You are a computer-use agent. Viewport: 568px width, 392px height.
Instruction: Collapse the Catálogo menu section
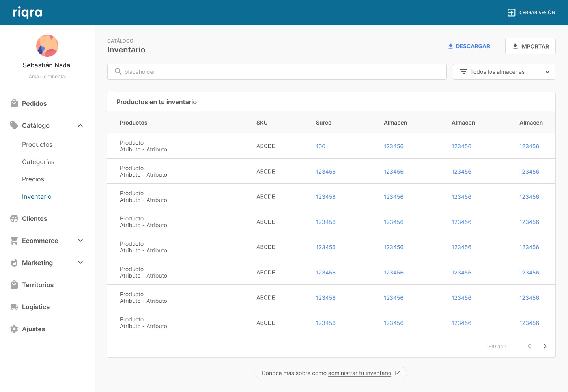pyautogui.click(x=80, y=125)
